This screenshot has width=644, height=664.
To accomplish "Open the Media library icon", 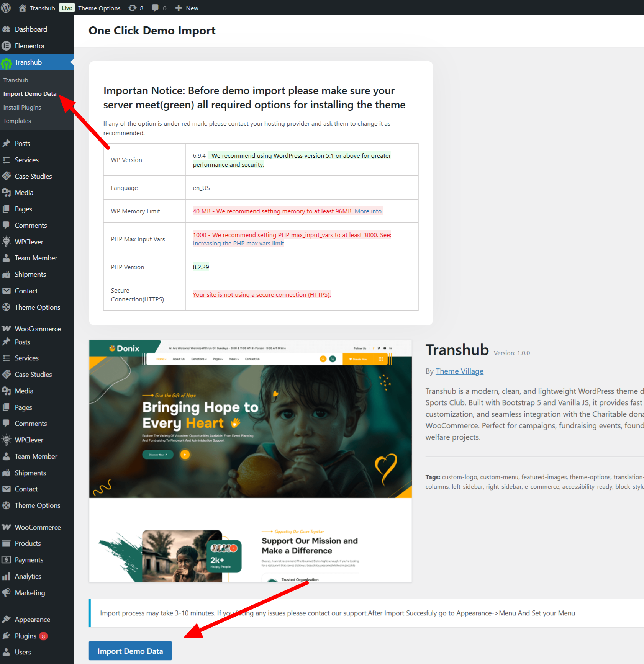I will [x=7, y=192].
